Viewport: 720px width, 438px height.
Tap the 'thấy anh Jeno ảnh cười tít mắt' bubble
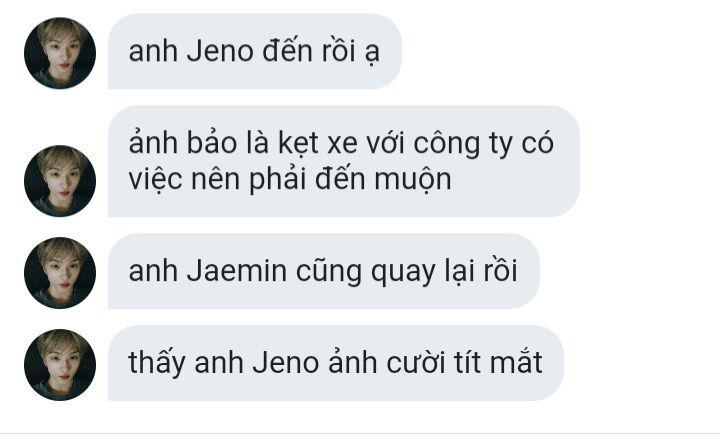click(336, 363)
